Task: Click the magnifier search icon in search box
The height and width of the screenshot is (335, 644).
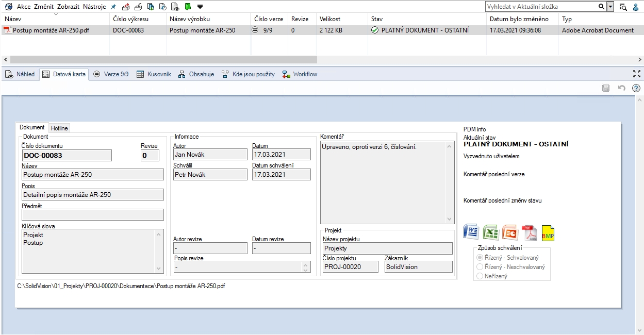Action: click(x=601, y=7)
